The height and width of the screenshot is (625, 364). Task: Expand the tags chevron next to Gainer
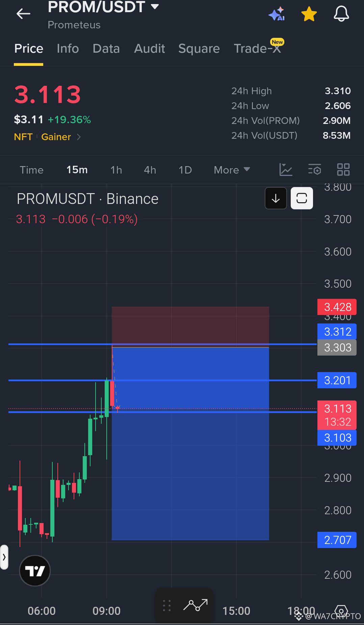coord(79,137)
